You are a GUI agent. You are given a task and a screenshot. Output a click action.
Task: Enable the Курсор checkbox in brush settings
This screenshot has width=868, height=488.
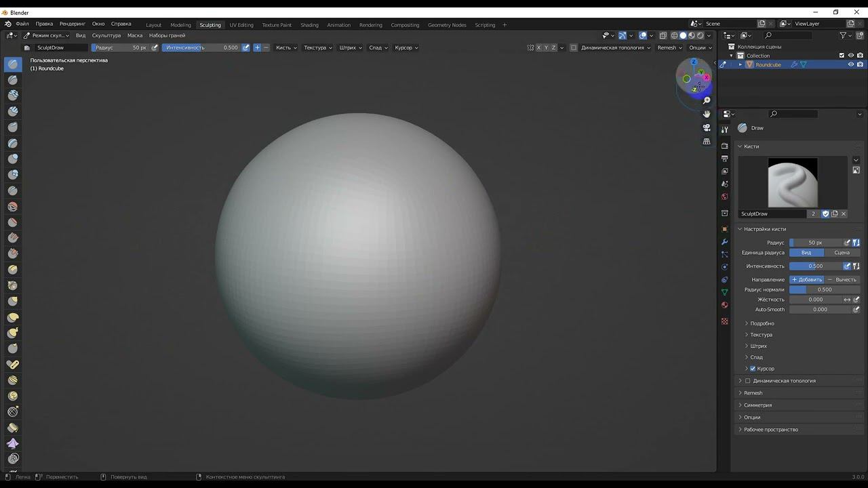753,369
